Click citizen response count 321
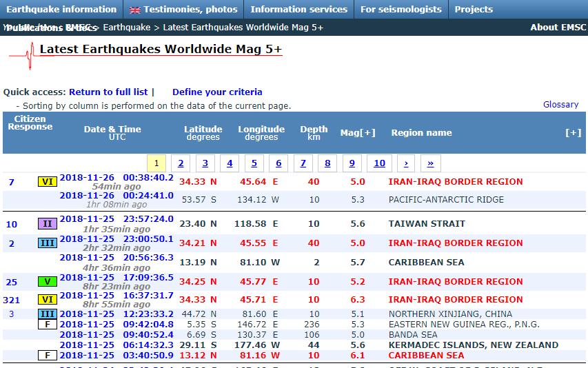Screen dimensions: 588x368 coord(11,300)
